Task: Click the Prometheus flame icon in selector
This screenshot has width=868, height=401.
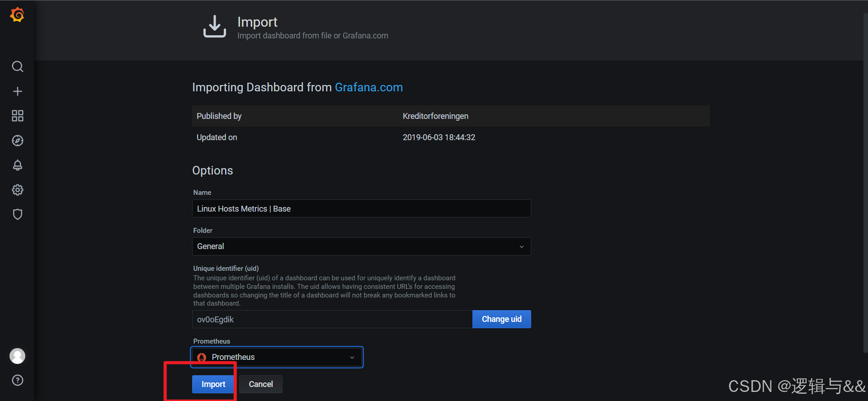Action: 202,357
